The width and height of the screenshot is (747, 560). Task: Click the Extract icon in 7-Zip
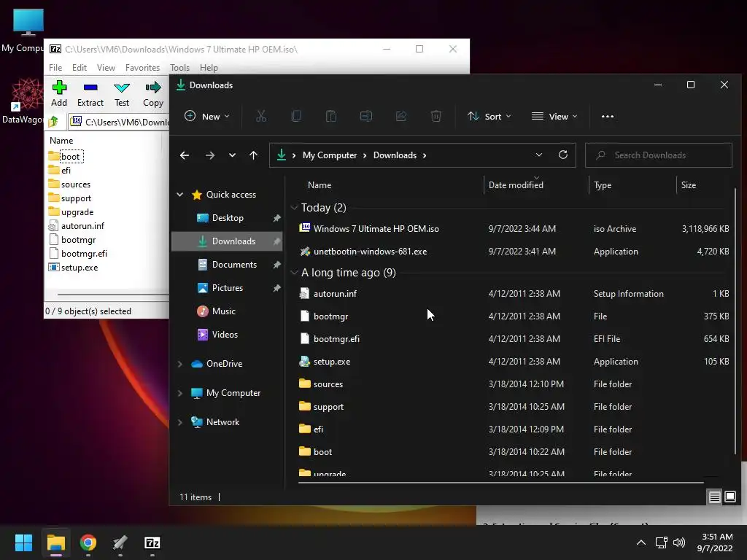[90, 87]
